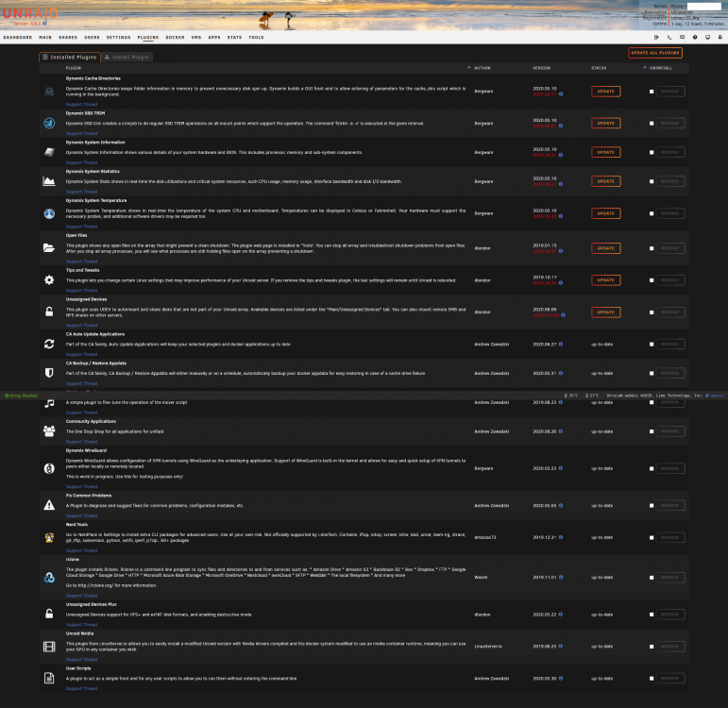
Task: Open the system info monitor icon
Action: click(x=707, y=37)
